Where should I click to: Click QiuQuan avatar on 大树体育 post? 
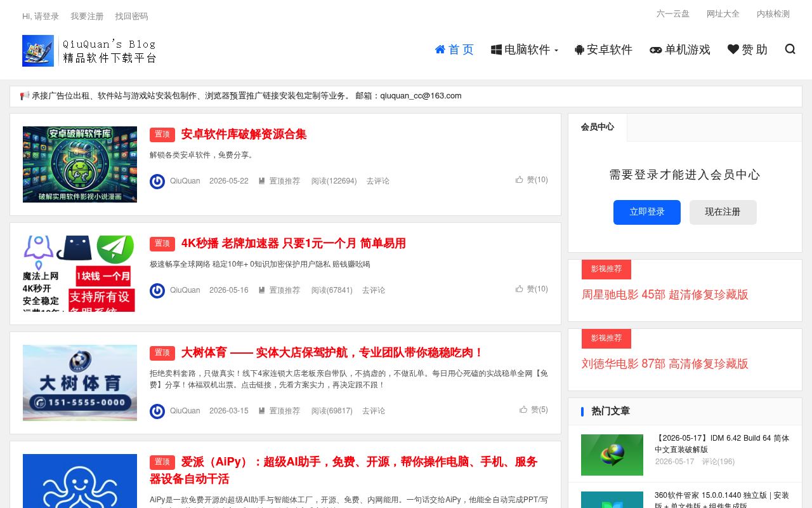[157, 411]
